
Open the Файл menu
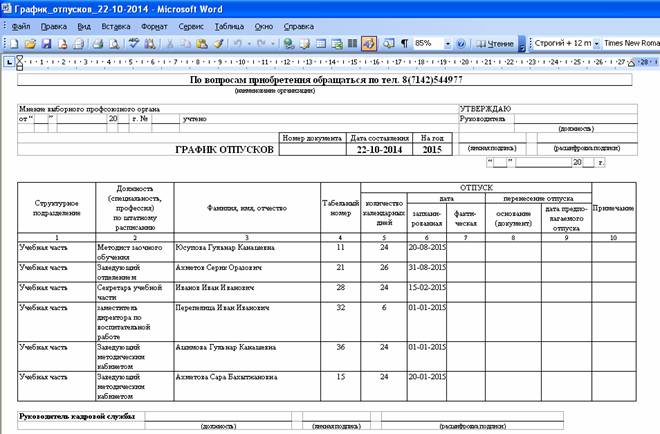tap(21, 26)
